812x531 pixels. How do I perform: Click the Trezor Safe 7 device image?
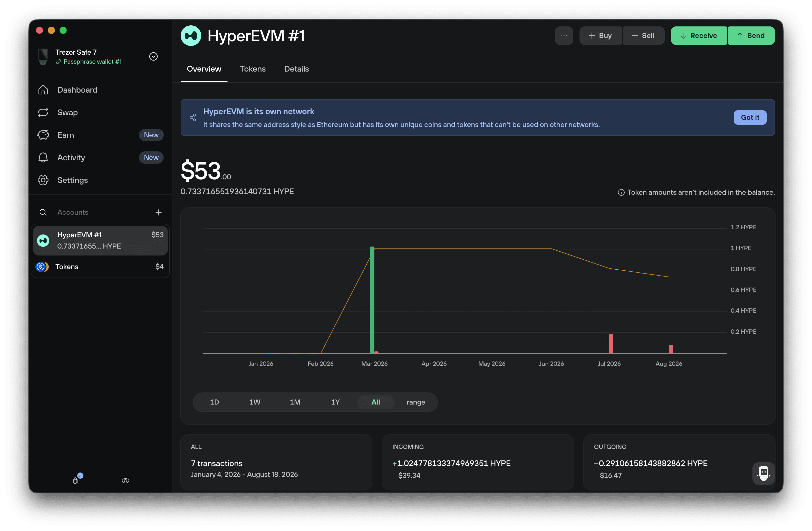coord(43,56)
